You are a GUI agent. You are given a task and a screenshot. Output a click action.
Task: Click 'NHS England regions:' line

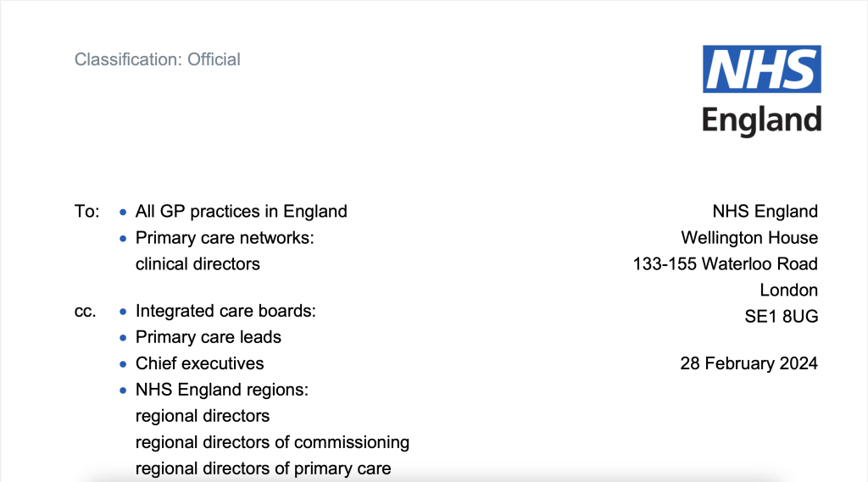coord(222,390)
